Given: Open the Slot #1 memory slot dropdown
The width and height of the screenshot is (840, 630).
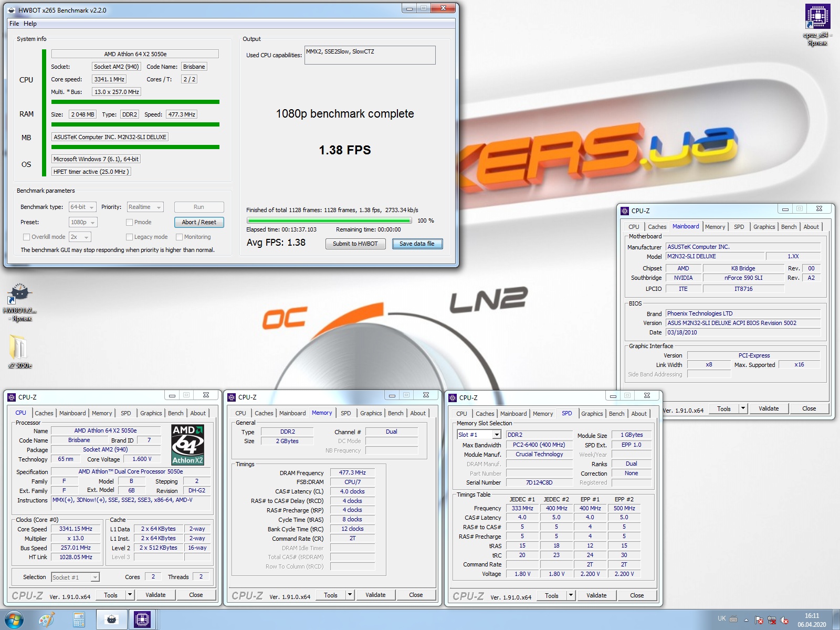Looking at the screenshot, I should click(479, 435).
